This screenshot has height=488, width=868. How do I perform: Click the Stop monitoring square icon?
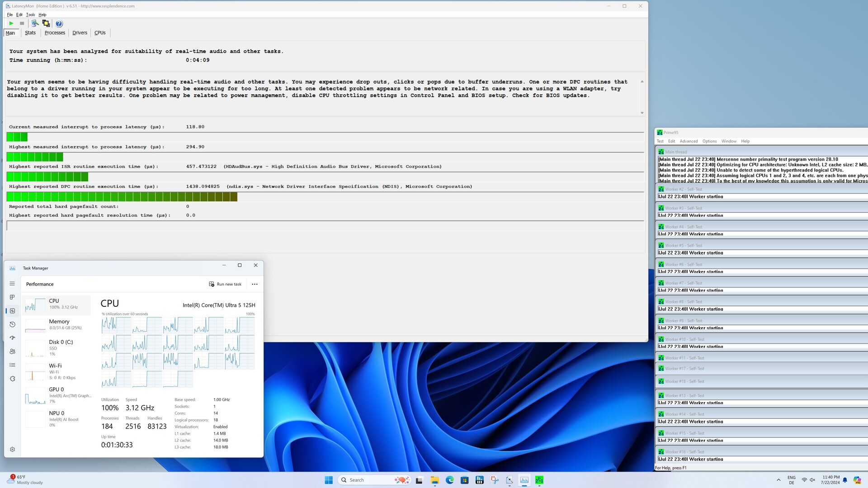22,23
